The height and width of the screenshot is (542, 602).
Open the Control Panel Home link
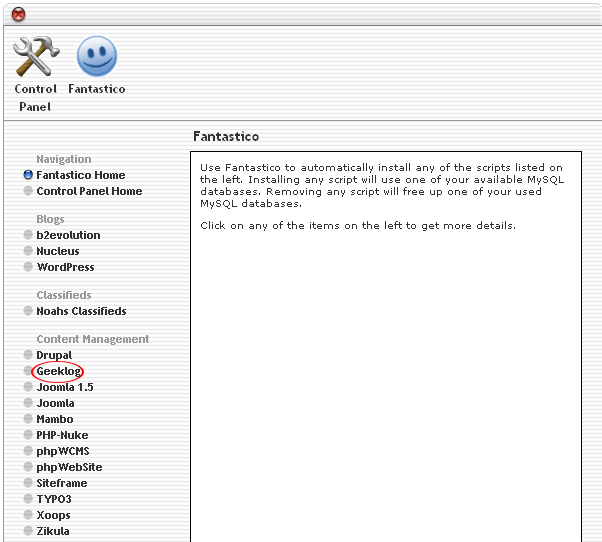tap(89, 191)
